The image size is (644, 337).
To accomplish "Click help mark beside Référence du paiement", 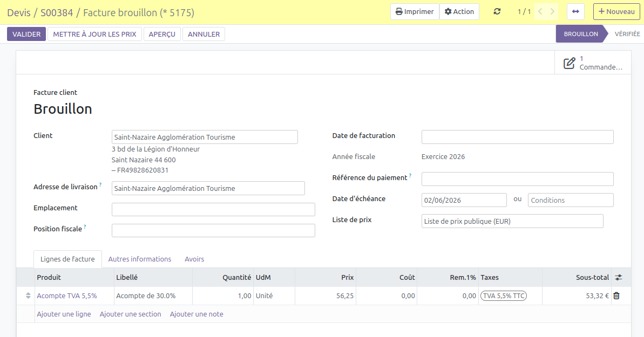I will [x=410, y=175].
